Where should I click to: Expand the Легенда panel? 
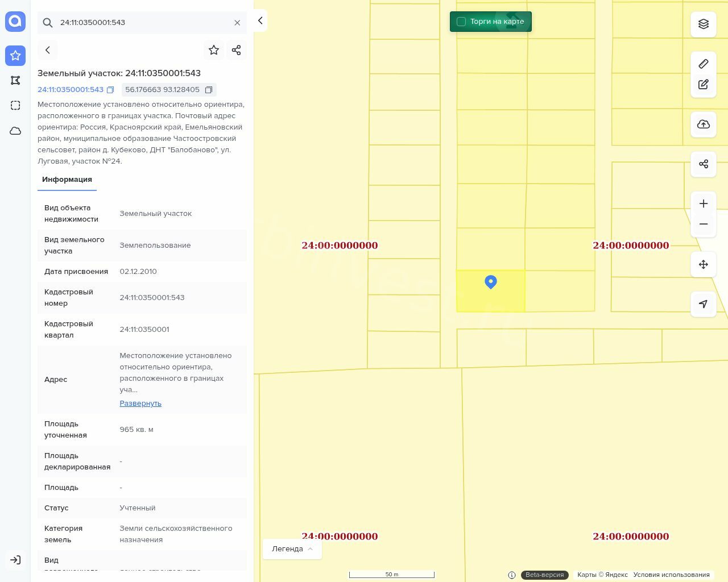coord(292,548)
